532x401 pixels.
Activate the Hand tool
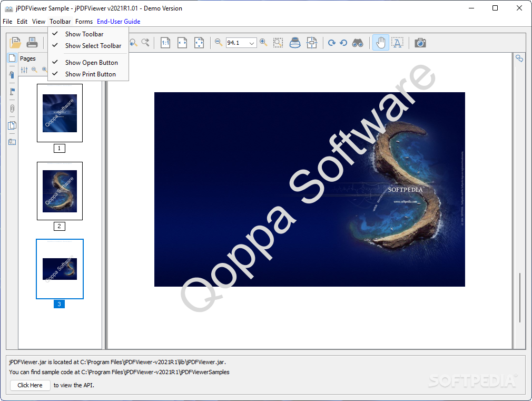pyautogui.click(x=381, y=43)
